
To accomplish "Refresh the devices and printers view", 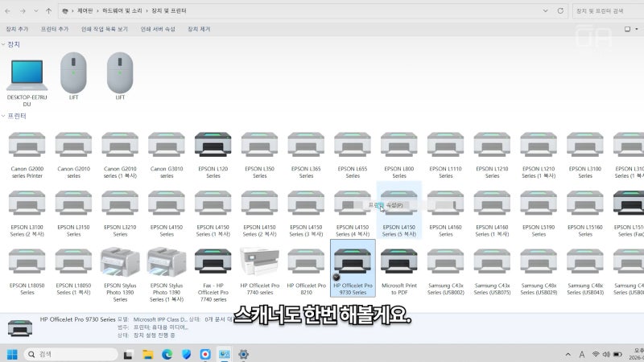I will tap(560, 10).
